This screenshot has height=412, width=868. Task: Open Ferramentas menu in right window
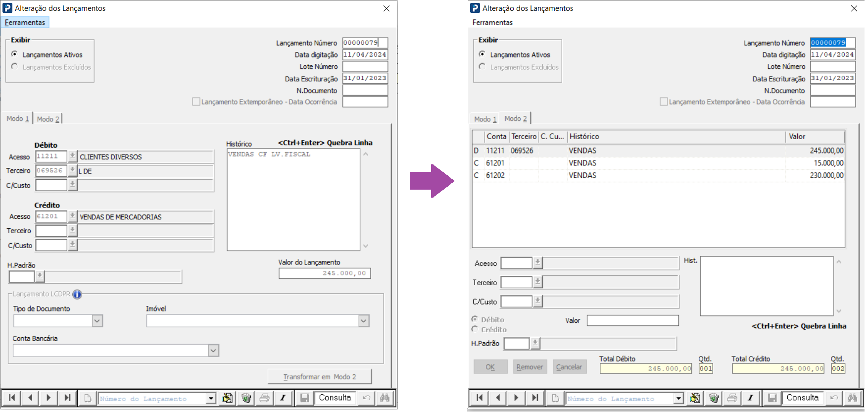(x=492, y=22)
